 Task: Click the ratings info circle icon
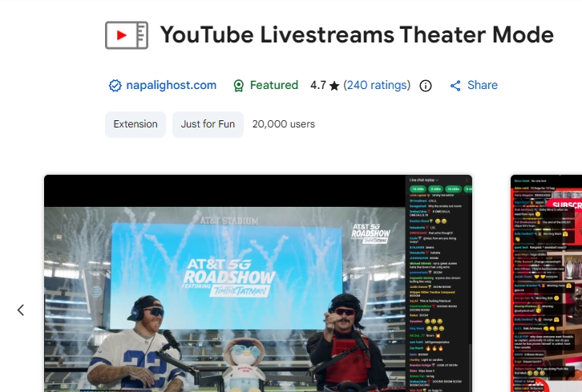click(x=426, y=86)
